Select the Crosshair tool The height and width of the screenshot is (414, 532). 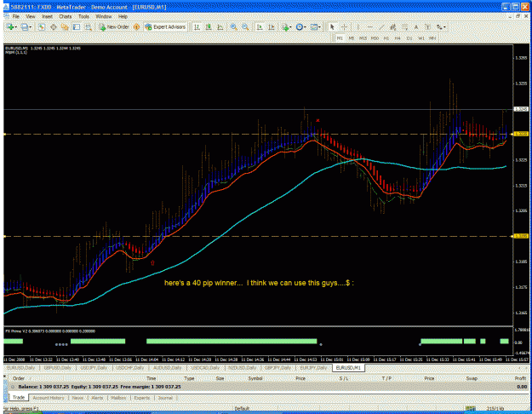345,27
